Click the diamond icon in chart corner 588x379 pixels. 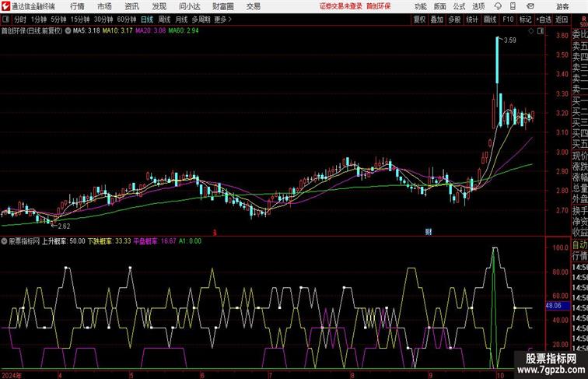pyautogui.click(x=531, y=31)
